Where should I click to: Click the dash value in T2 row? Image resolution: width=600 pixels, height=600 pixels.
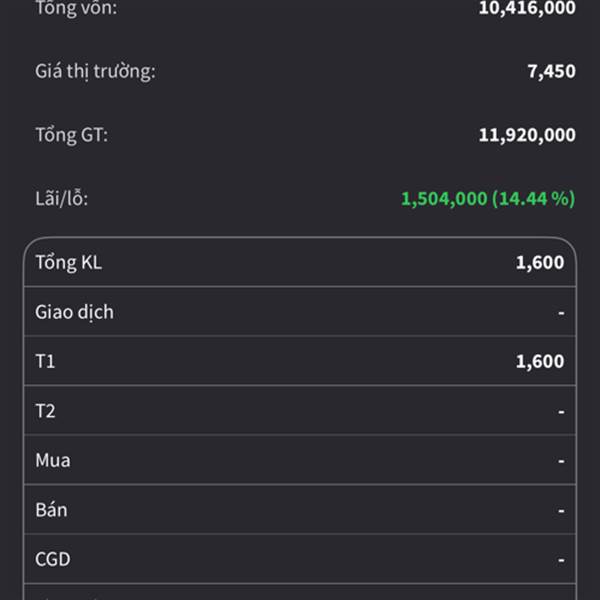[x=561, y=412]
